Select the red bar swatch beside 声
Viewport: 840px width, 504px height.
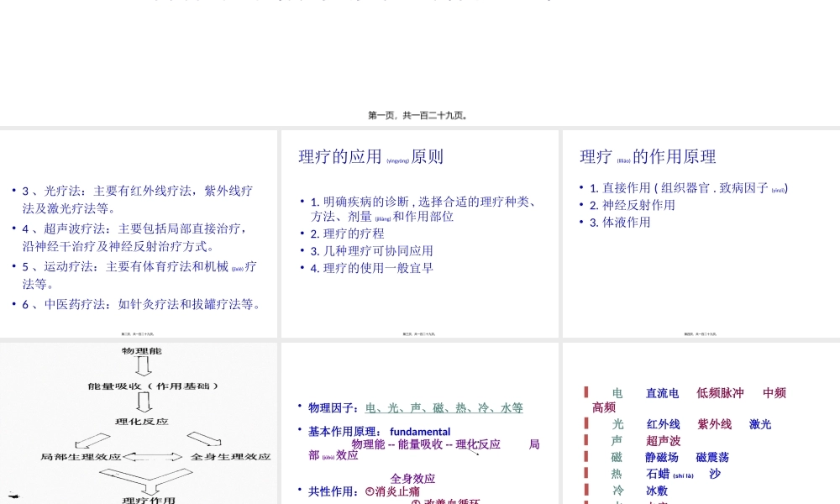pyautogui.click(x=586, y=439)
